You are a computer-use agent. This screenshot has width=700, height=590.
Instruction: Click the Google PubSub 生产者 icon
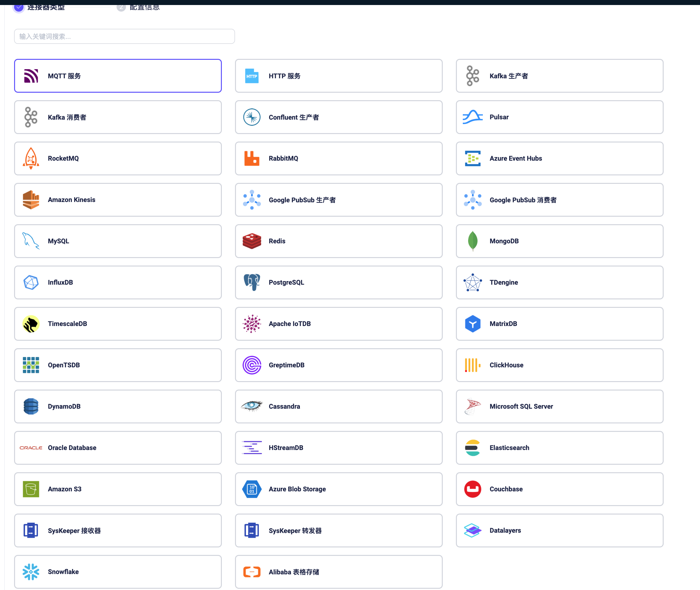coord(252,200)
